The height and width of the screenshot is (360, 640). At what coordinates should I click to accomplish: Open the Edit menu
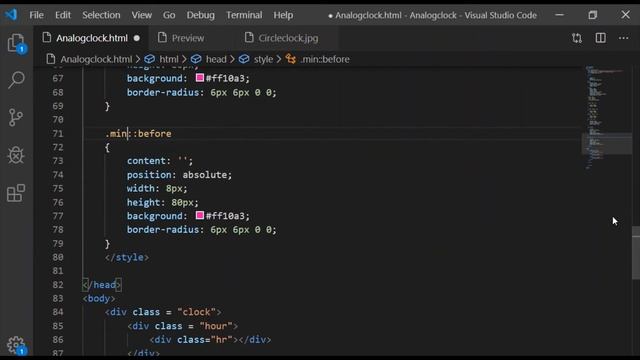click(62, 15)
